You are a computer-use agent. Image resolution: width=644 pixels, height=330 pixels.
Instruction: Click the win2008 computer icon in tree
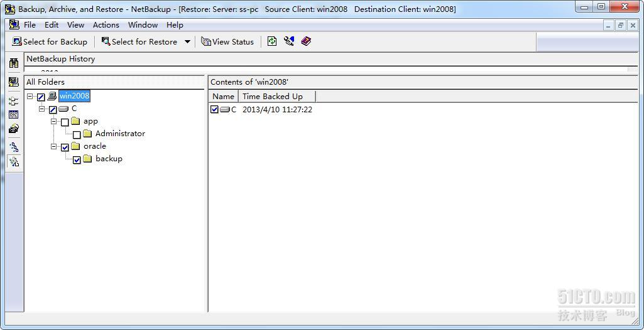pos(52,97)
